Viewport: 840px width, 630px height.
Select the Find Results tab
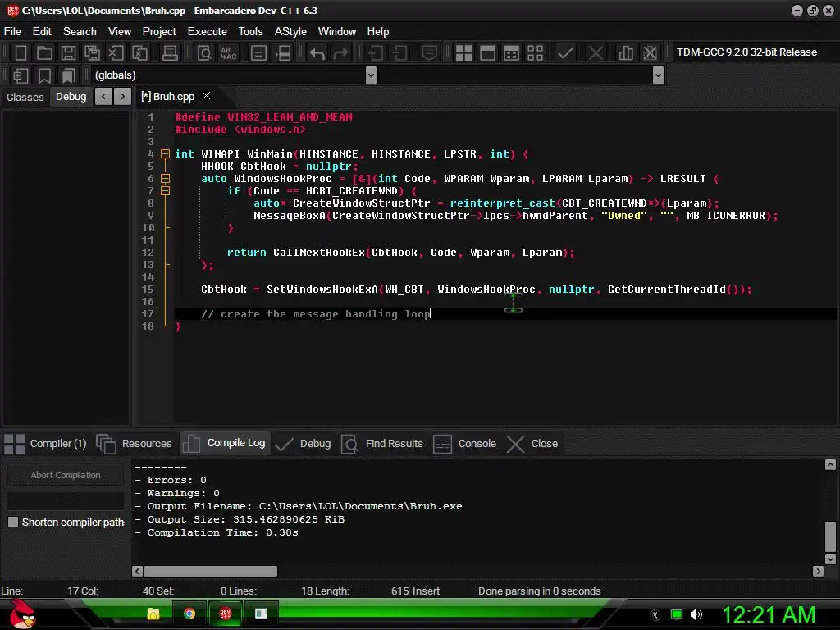coord(382,444)
